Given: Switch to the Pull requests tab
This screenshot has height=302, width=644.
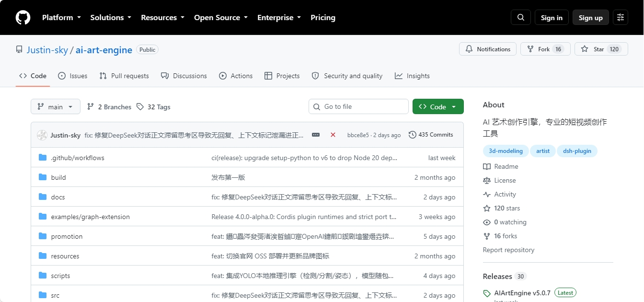Looking at the screenshot, I should (x=124, y=76).
